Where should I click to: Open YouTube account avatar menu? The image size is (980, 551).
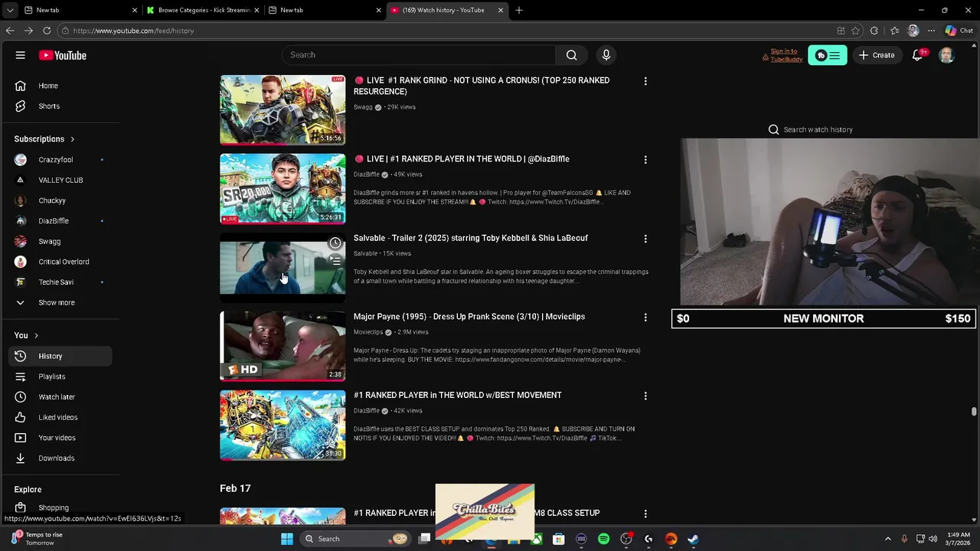click(946, 55)
